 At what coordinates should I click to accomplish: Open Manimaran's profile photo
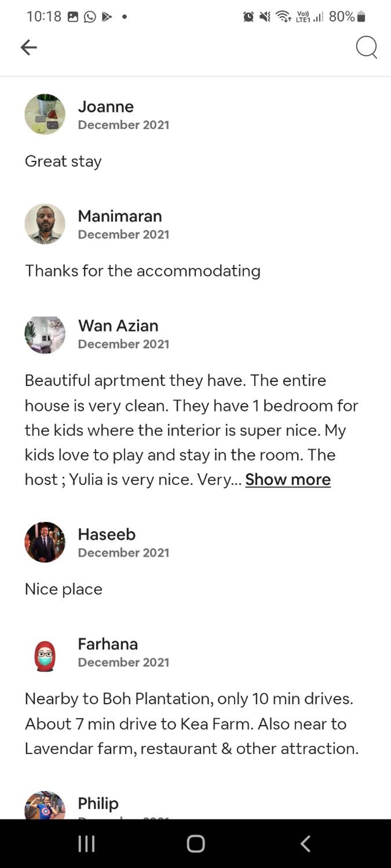pos(45,224)
